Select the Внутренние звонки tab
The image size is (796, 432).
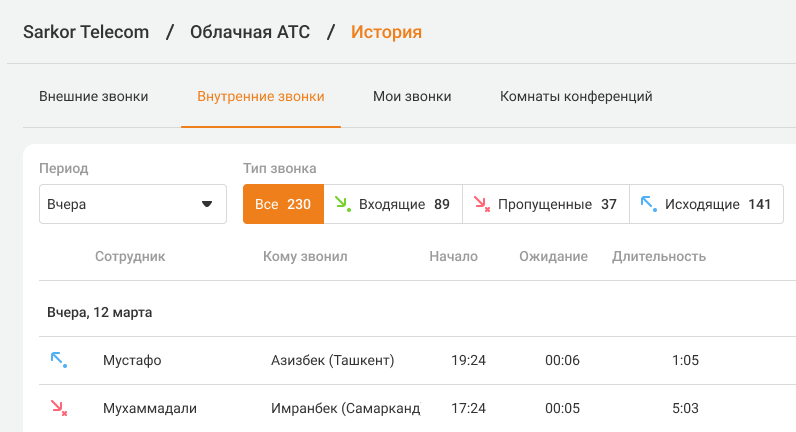261,97
